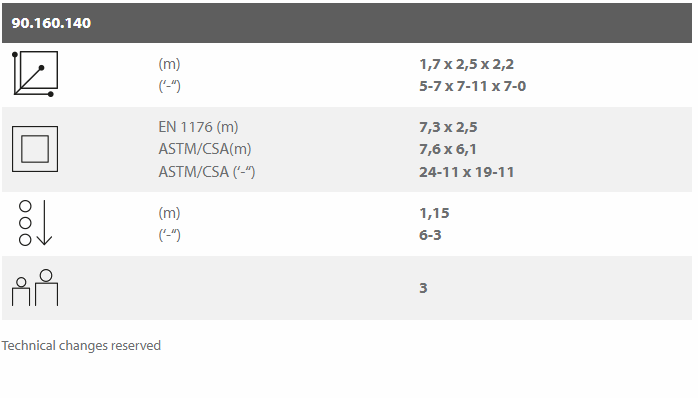Click the fall height value 6-3

point(430,235)
